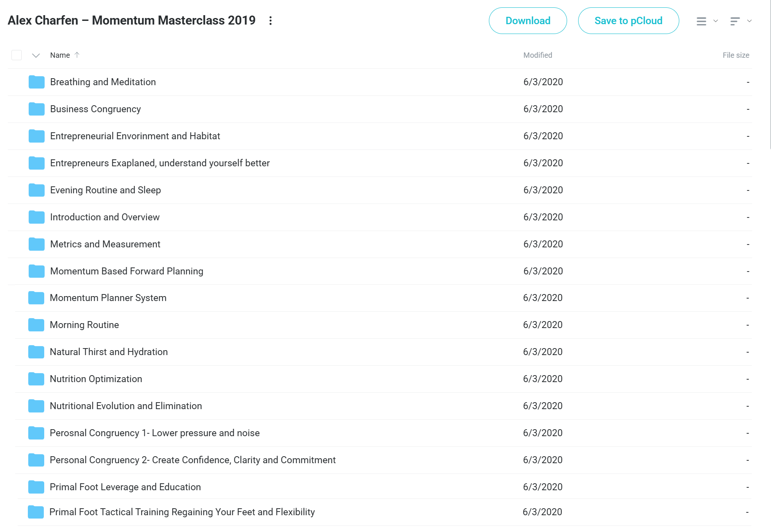This screenshot has height=532, width=771.
Task: Toggle the ascending arrow next to Name
Action: [77, 55]
